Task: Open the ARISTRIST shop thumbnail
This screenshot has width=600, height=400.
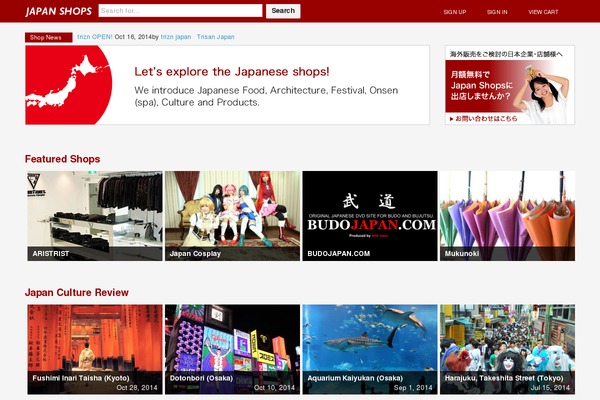Action: pos(95,216)
